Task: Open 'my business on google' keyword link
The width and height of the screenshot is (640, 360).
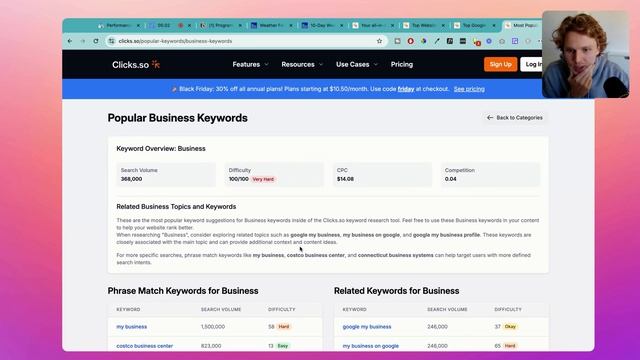Action: point(370,346)
